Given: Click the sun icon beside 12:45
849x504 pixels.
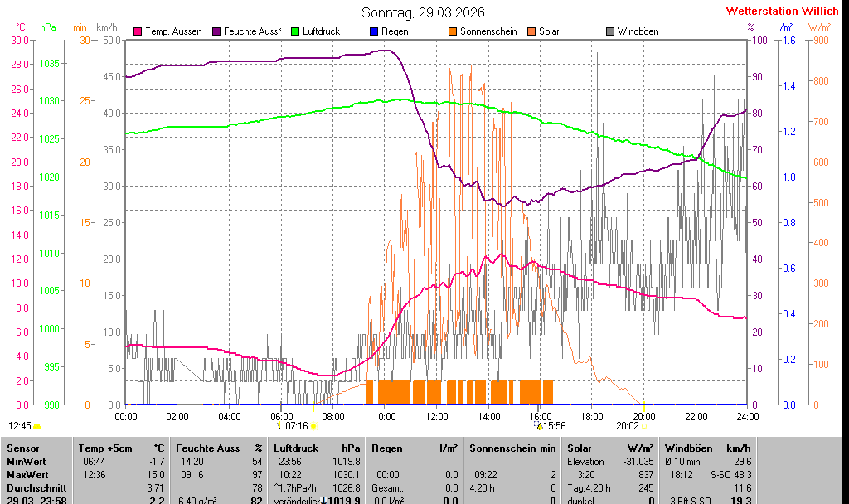Looking at the screenshot, I should 37,426.
